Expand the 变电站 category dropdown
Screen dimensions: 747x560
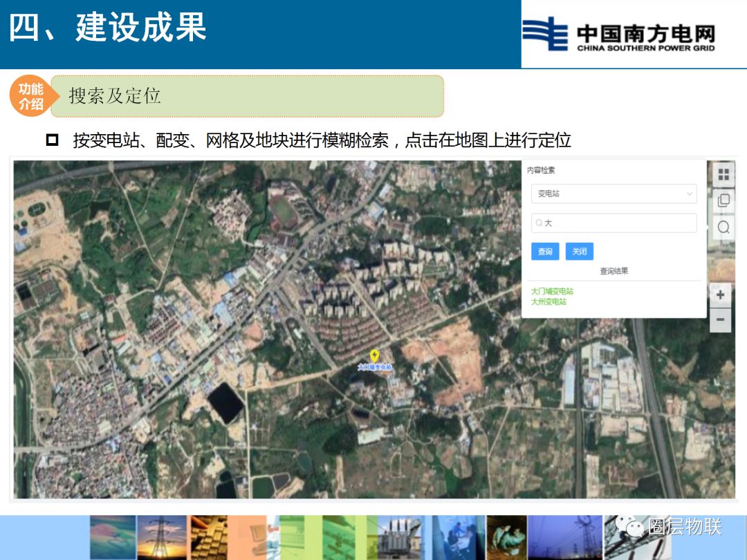click(x=614, y=194)
